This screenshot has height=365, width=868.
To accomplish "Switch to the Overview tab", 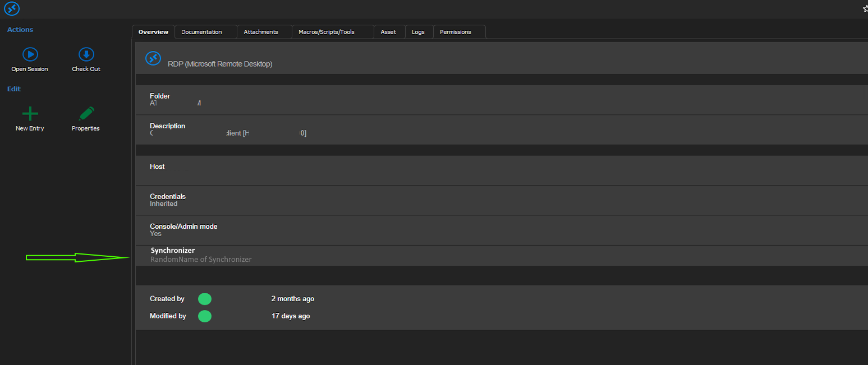I will click(153, 32).
